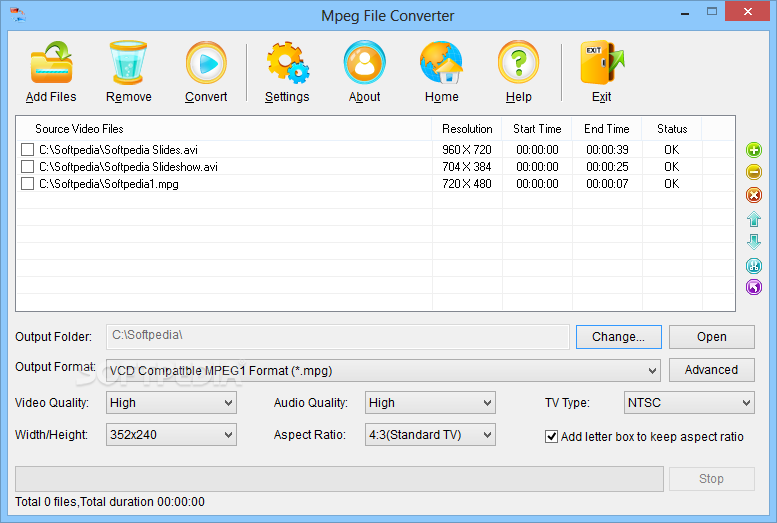Click end time 00:00:25
The width and height of the screenshot is (777, 523).
607,167
